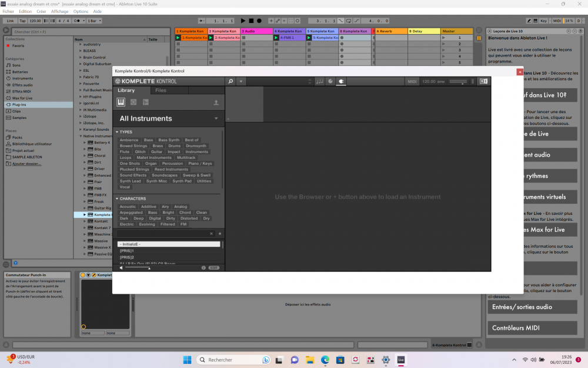Collapse the CHARACTERS section
The image size is (588, 368).
coord(117,198)
